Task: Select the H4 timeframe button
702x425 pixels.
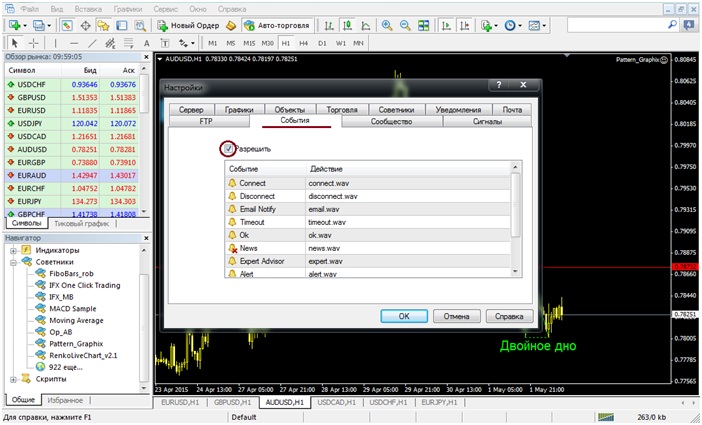Action: 303,43
